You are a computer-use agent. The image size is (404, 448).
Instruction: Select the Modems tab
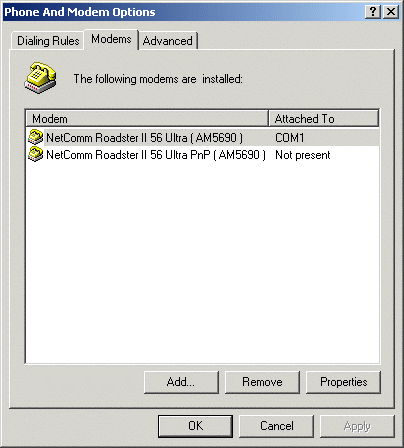(x=111, y=39)
